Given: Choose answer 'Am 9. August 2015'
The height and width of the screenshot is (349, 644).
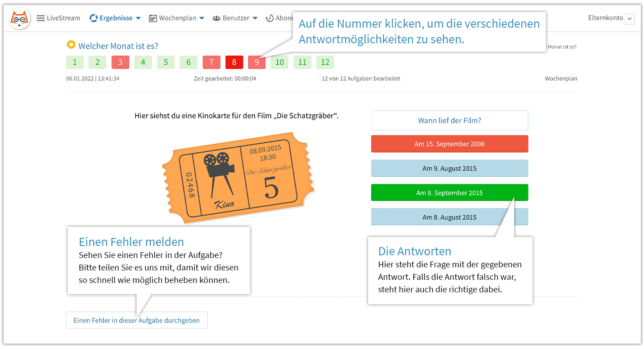Looking at the screenshot, I should tap(449, 168).
